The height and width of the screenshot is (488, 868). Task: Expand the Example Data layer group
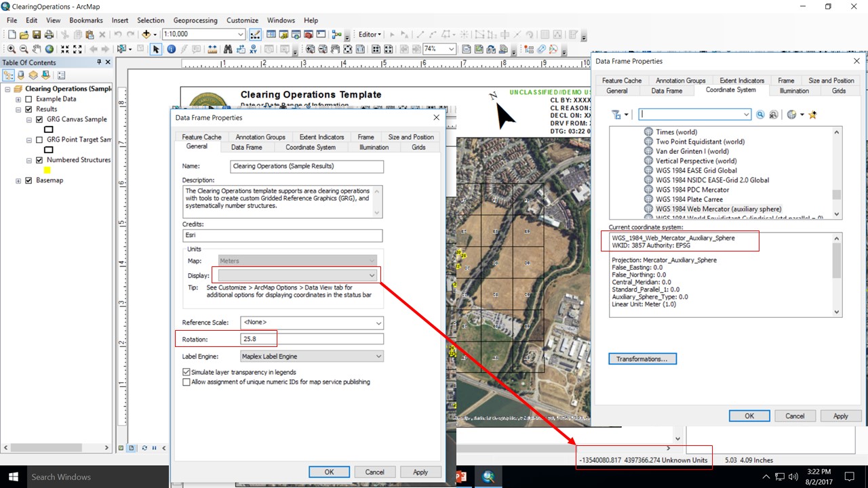pyautogui.click(x=18, y=98)
